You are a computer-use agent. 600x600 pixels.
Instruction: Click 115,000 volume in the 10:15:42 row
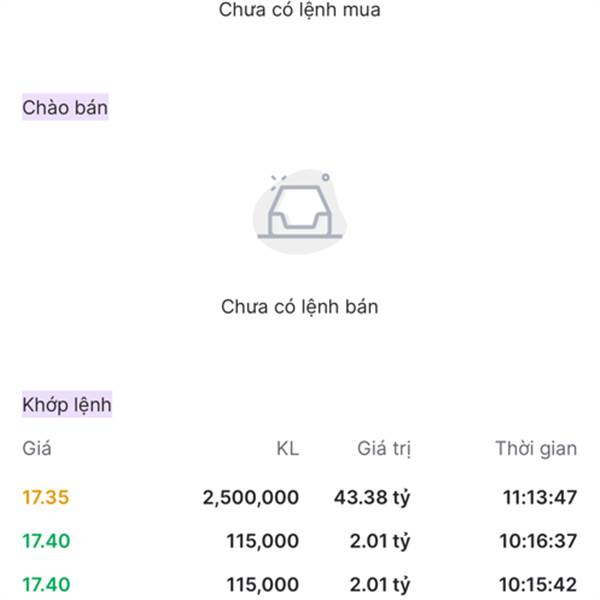click(x=262, y=584)
